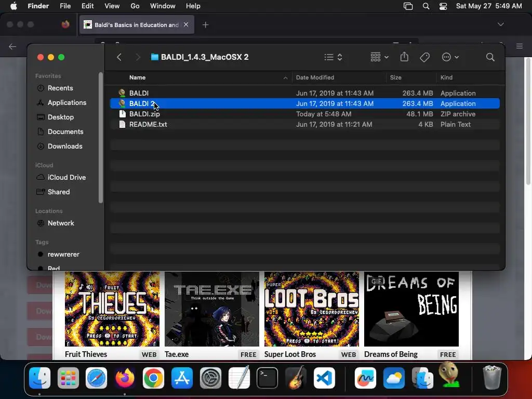Open the ellipsis action menu in Finder

click(x=450, y=57)
